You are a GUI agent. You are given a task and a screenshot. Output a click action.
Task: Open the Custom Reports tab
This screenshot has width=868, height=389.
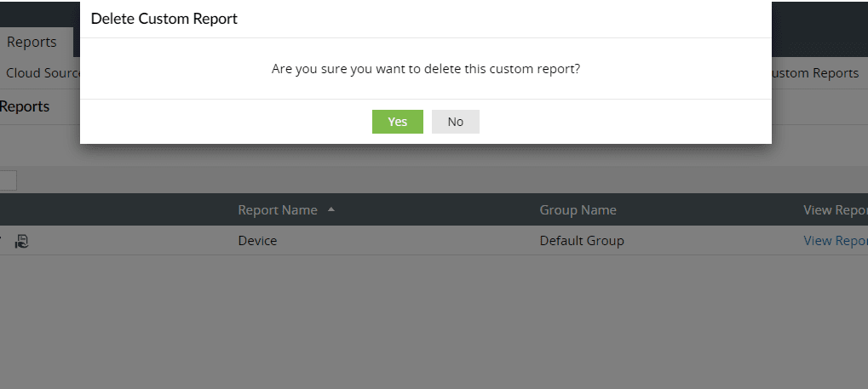(816, 73)
